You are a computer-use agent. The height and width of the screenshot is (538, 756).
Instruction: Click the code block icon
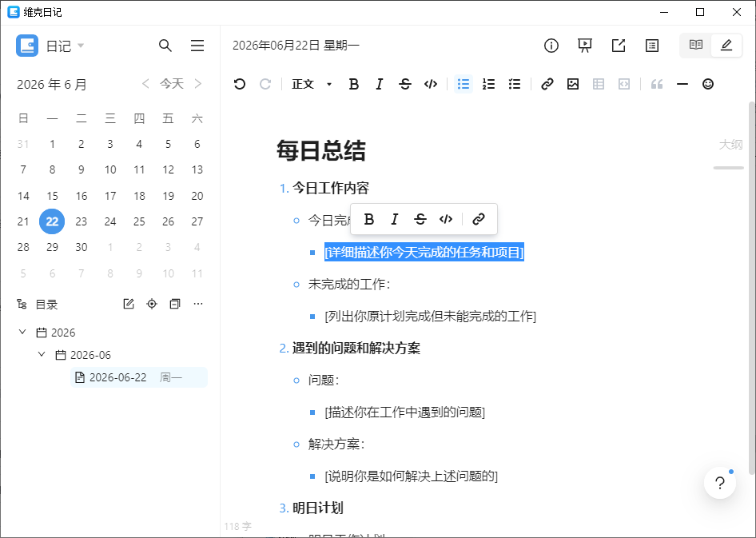pos(624,85)
